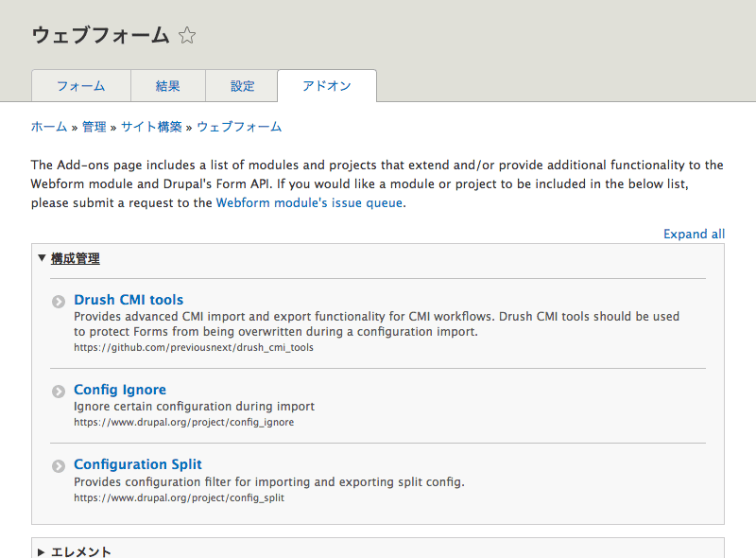The image size is (756, 558).
Task: Switch to the 結果 tab
Action: click(168, 86)
